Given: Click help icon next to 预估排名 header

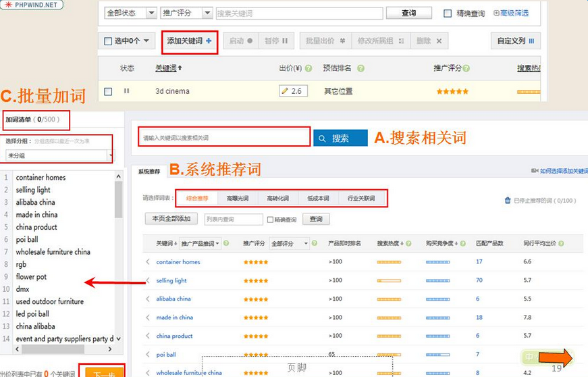Looking at the screenshot, I should pos(360,68).
